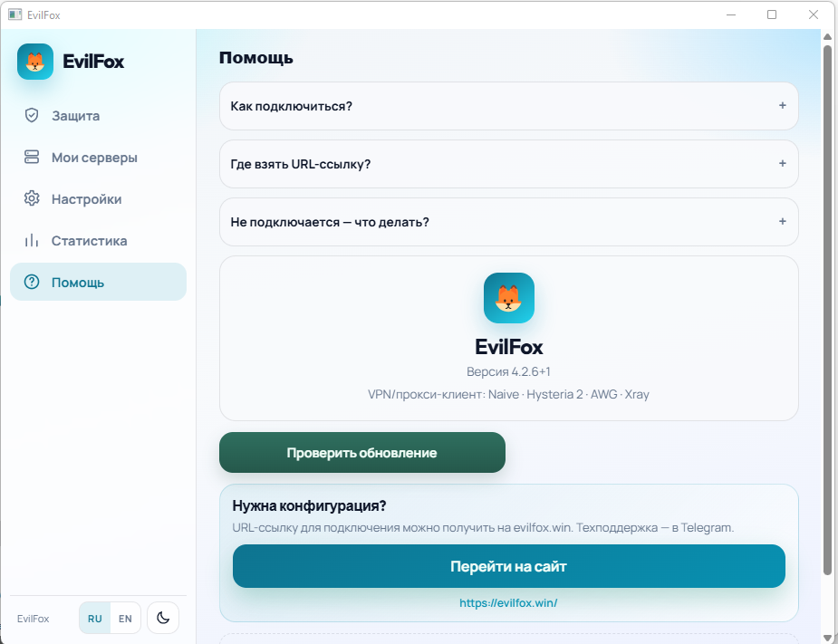Click the URL-ссылку description text
The width and height of the screenshot is (838, 644).
pos(483,527)
